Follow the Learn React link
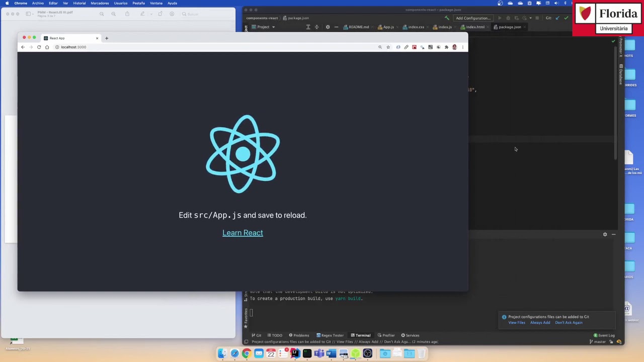 (x=243, y=233)
